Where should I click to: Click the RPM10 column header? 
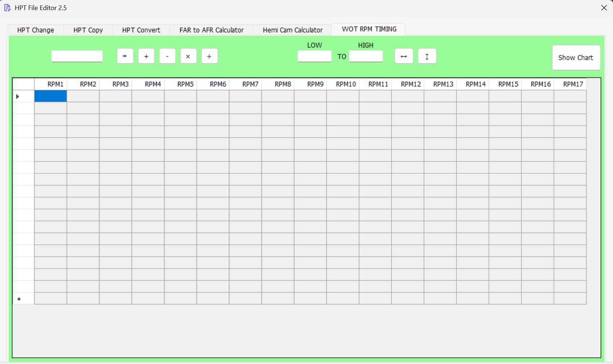[343, 84]
